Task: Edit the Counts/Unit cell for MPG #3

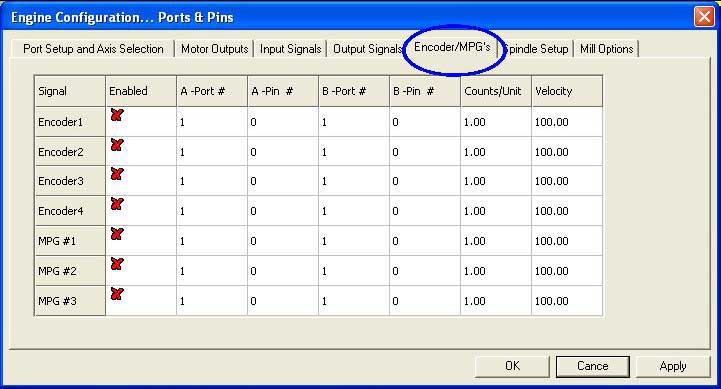Action: click(x=496, y=301)
